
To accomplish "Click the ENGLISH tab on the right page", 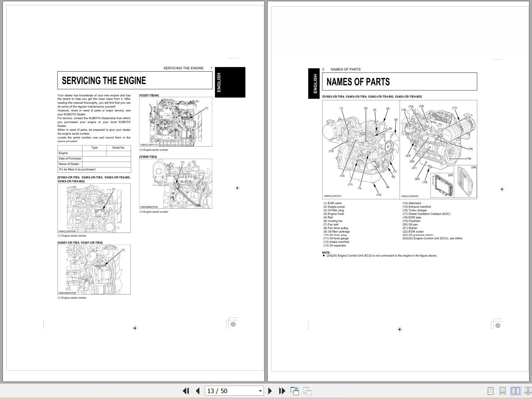I will (314, 82).
